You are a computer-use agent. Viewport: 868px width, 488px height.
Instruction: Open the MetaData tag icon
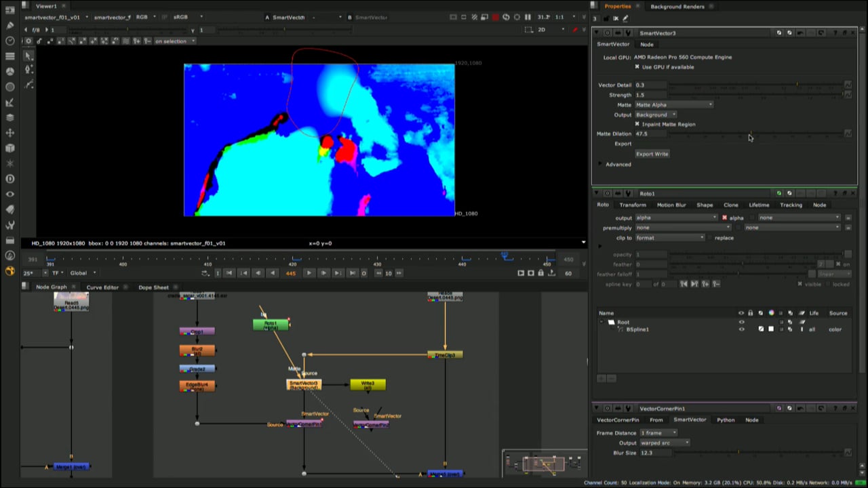pos(9,209)
